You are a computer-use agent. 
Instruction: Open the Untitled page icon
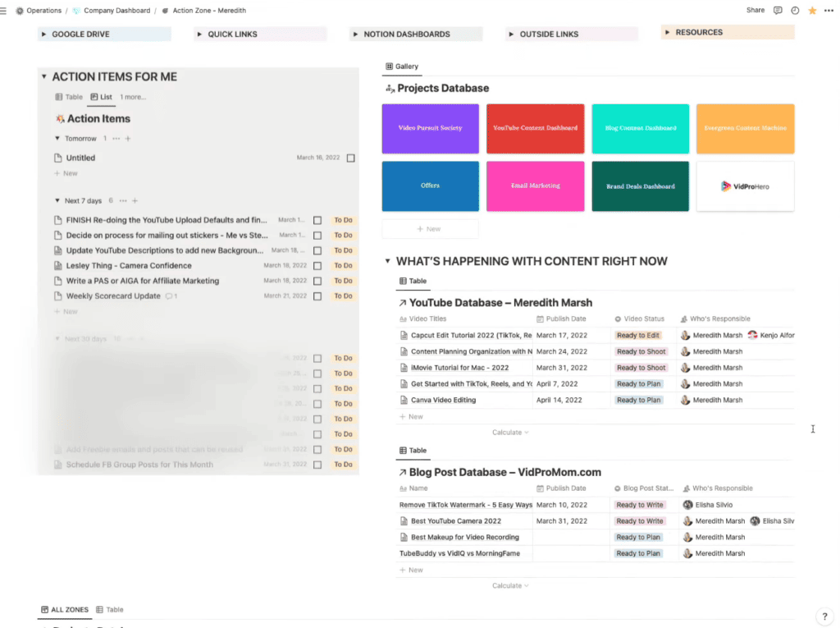point(58,158)
